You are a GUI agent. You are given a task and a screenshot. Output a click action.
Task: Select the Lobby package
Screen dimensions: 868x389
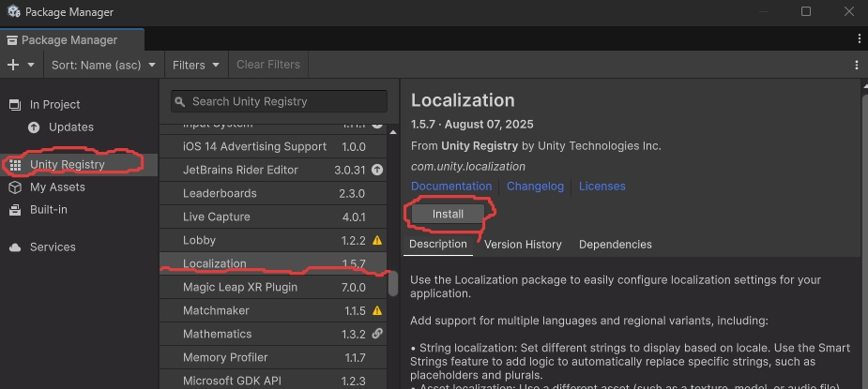(273, 240)
